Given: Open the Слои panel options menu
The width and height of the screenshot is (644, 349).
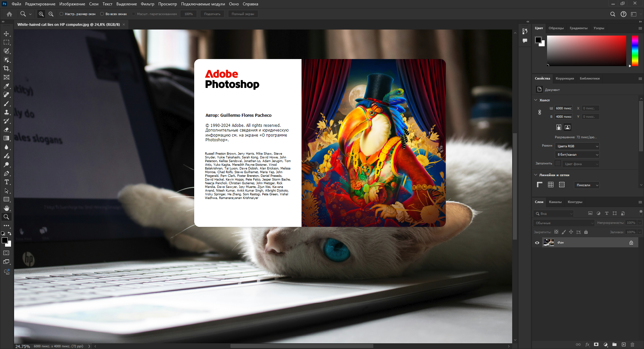Looking at the screenshot, I should pyautogui.click(x=640, y=202).
